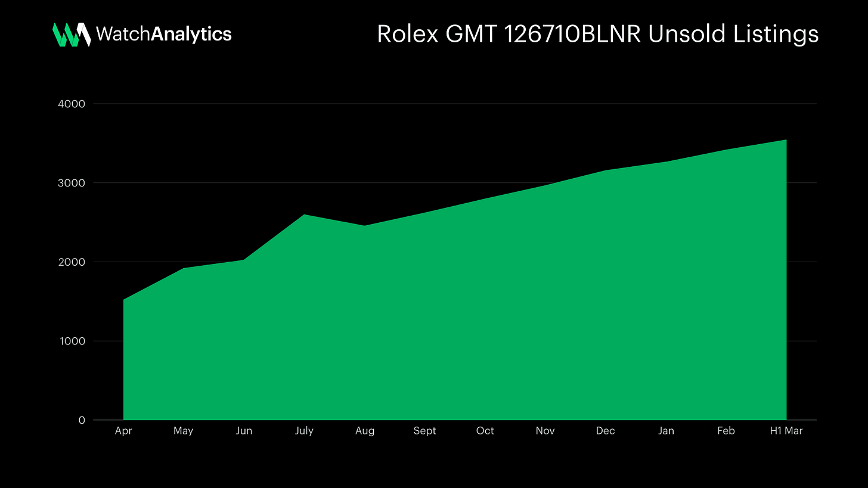Viewport: 868px width, 488px height.
Task: Click the Feb x-axis label
Action: pyautogui.click(x=726, y=431)
